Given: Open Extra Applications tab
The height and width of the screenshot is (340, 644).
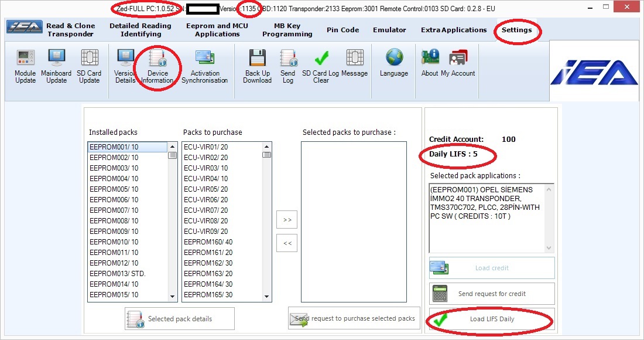Looking at the screenshot, I should [454, 29].
